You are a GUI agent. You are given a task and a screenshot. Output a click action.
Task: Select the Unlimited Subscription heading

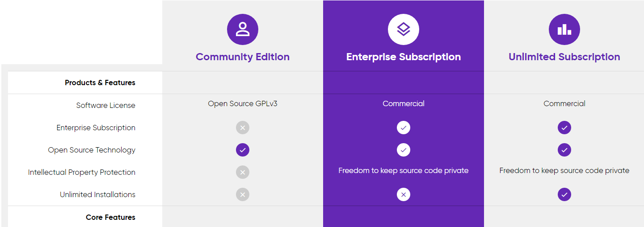[x=564, y=57]
